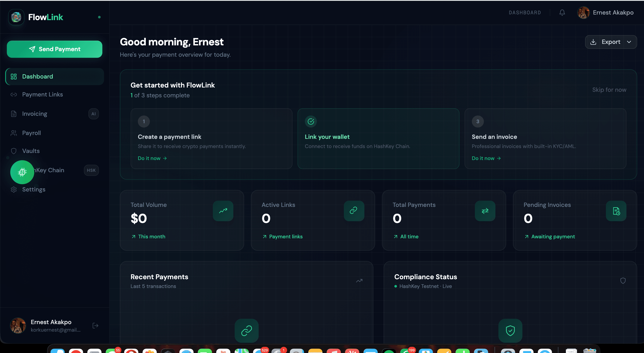Click Do it now under Create a payment link
The height and width of the screenshot is (353, 644).
pyautogui.click(x=152, y=158)
